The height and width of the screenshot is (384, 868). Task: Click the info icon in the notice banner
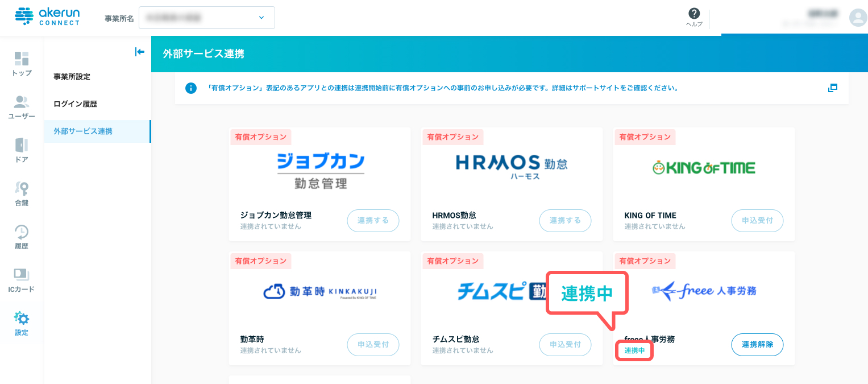pyautogui.click(x=191, y=88)
